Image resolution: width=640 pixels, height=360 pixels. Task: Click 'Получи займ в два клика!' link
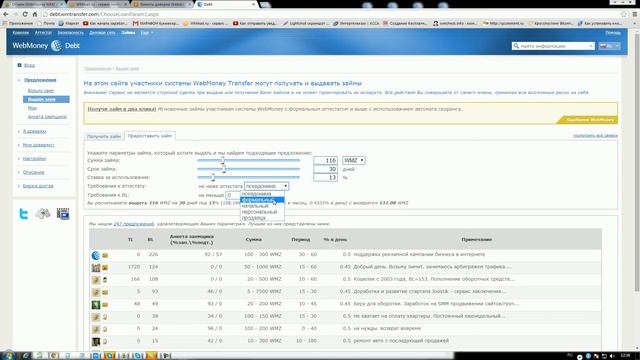[x=122, y=109]
